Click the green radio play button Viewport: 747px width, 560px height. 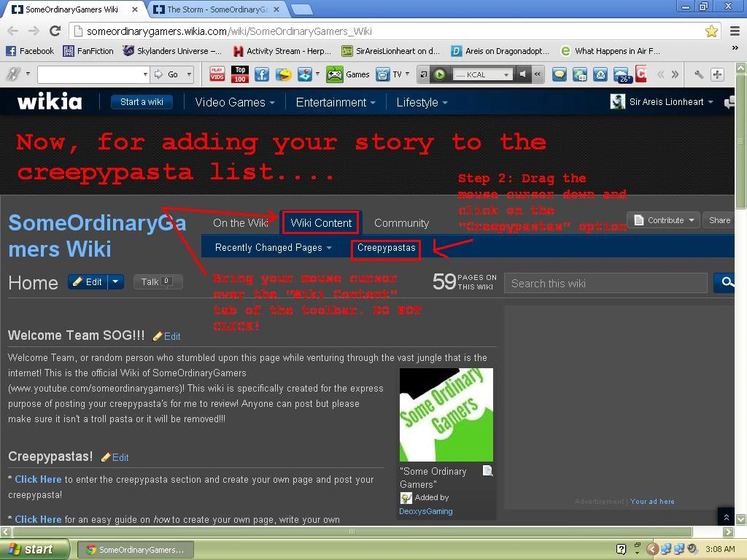pyautogui.click(x=439, y=74)
